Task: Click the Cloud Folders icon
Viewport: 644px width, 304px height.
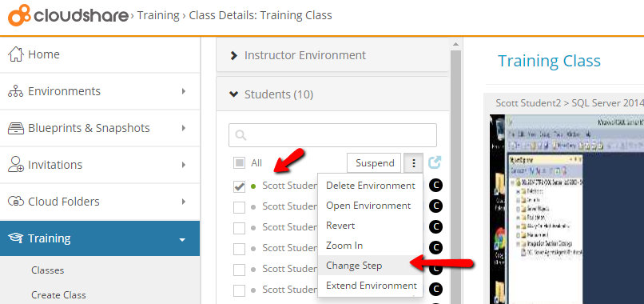Action: [x=16, y=202]
